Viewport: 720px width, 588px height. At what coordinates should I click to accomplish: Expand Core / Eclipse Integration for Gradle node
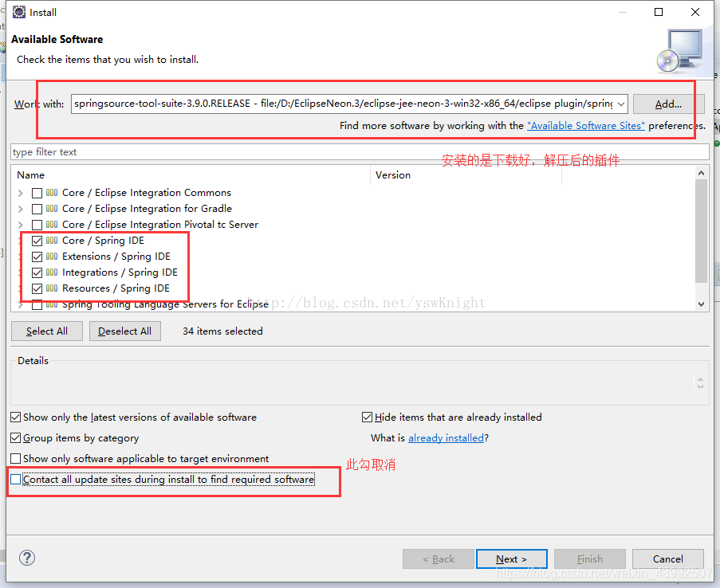coord(20,209)
